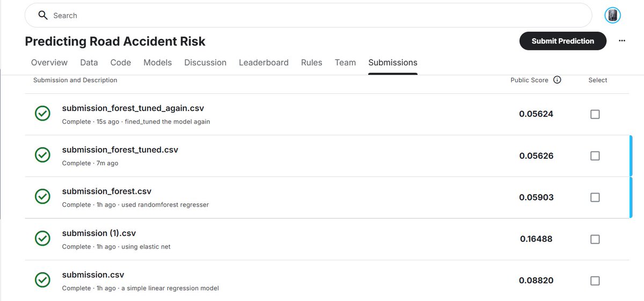Select checkbox for submission_forest_tuned_again.csv
Viewport: 644px width, 301px height.
(595, 114)
